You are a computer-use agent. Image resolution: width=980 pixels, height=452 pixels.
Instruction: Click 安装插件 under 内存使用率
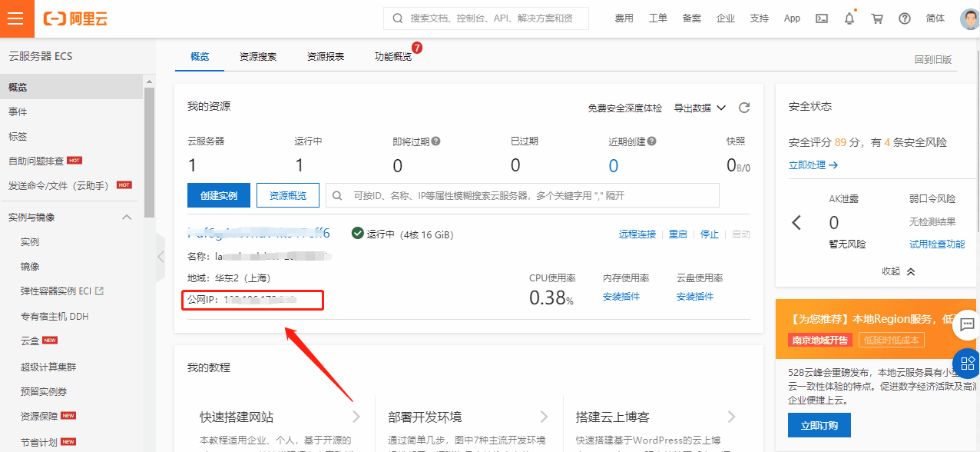621,297
